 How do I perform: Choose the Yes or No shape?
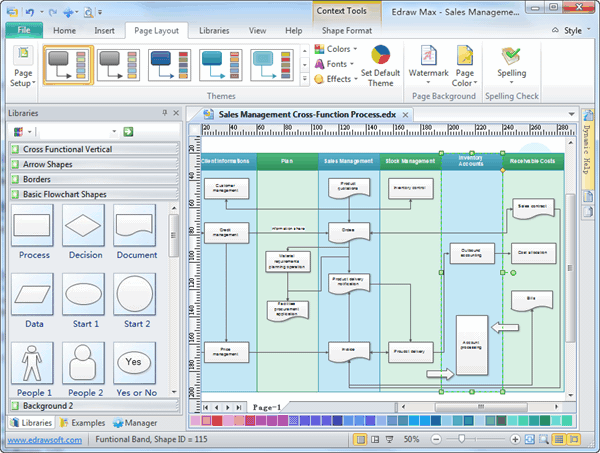(135, 362)
